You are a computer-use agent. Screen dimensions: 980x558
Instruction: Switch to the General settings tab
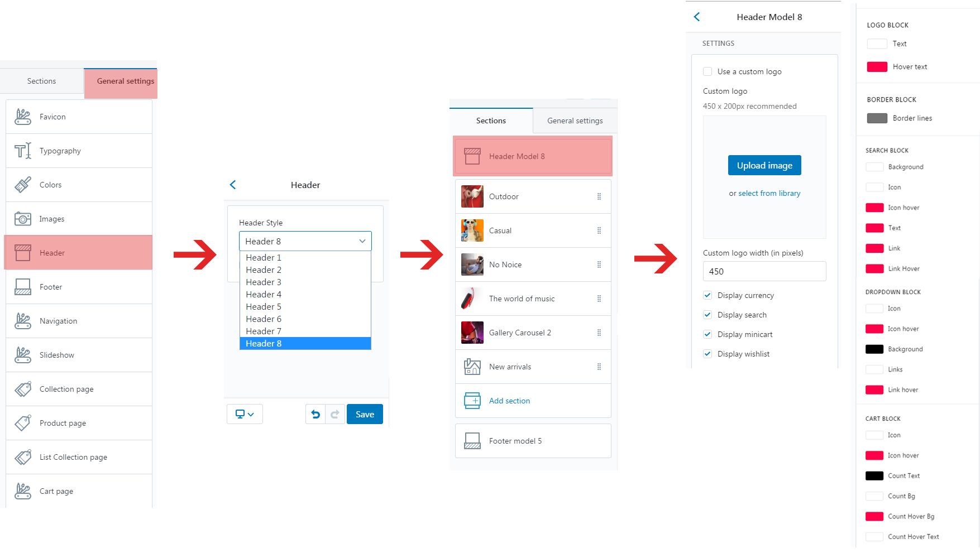coord(125,81)
